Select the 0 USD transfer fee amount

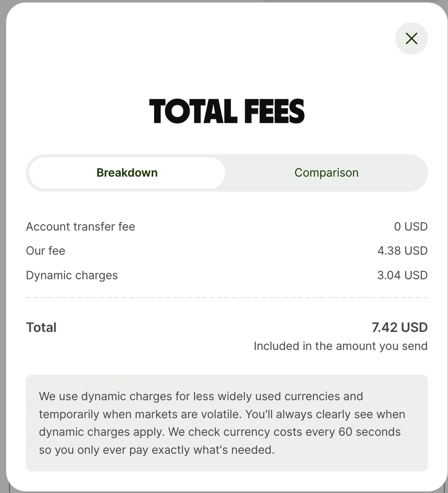pyautogui.click(x=411, y=226)
